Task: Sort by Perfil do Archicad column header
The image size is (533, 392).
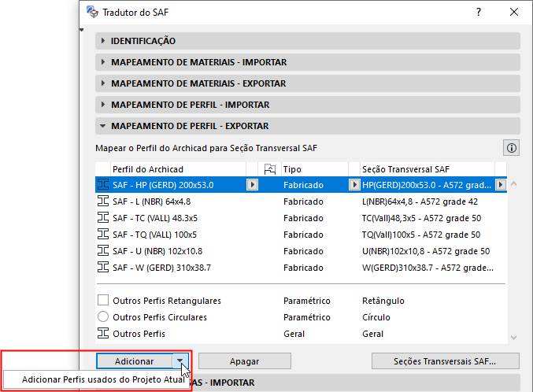Action: pos(178,169)
